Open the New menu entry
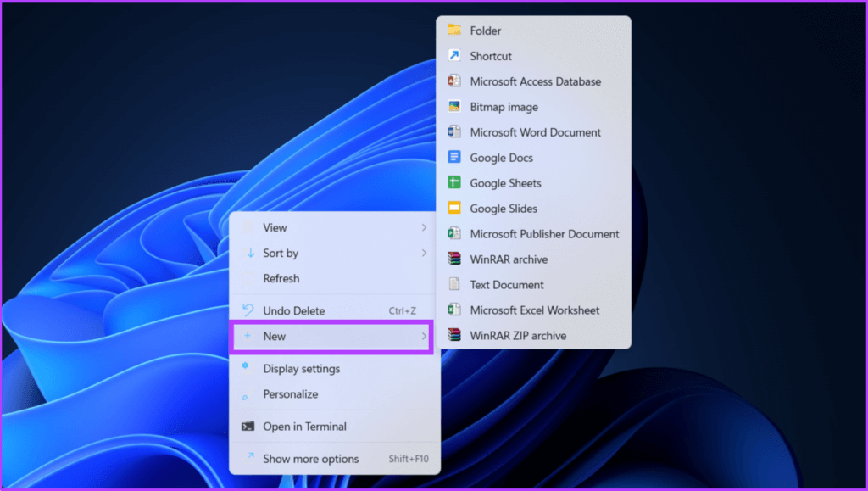This screenshot has width=868, height=491. pos(331,336)
